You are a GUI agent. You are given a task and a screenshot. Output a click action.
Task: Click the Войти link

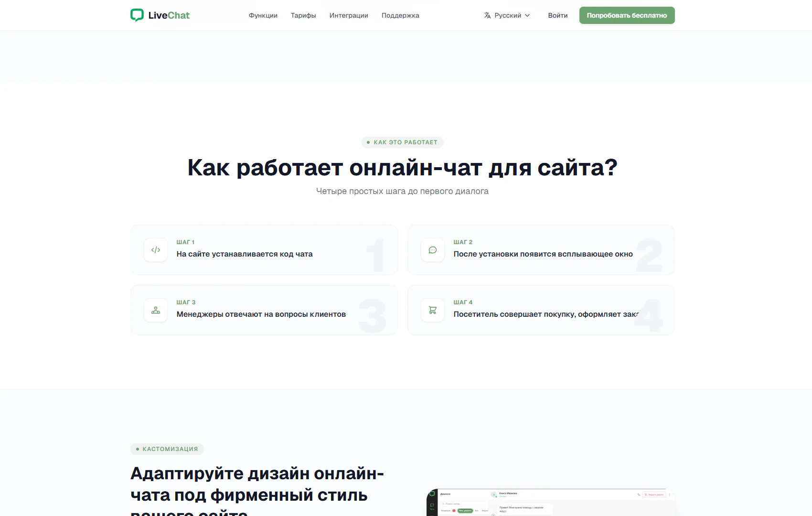558,15
